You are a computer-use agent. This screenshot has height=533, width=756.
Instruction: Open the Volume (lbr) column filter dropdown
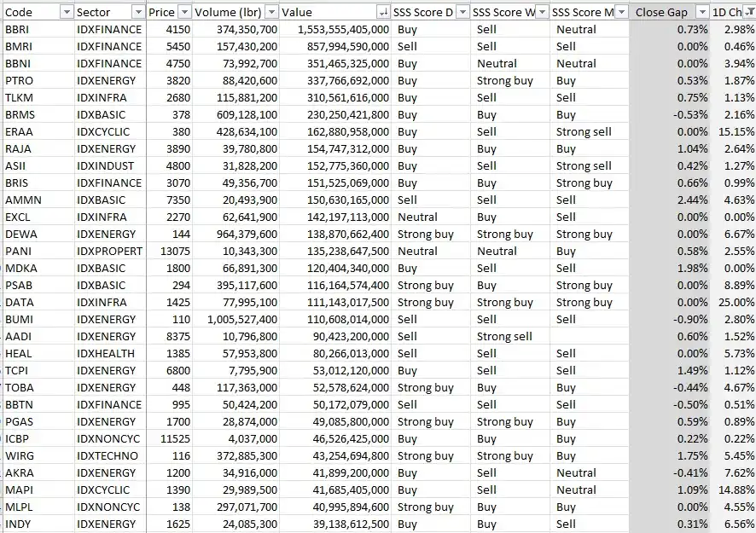point(272,12)
